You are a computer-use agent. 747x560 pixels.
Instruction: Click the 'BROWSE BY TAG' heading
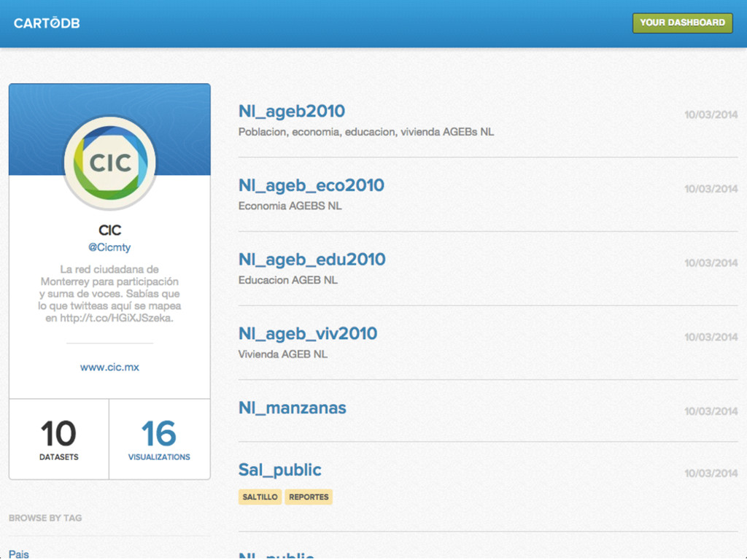click(45, 518)
